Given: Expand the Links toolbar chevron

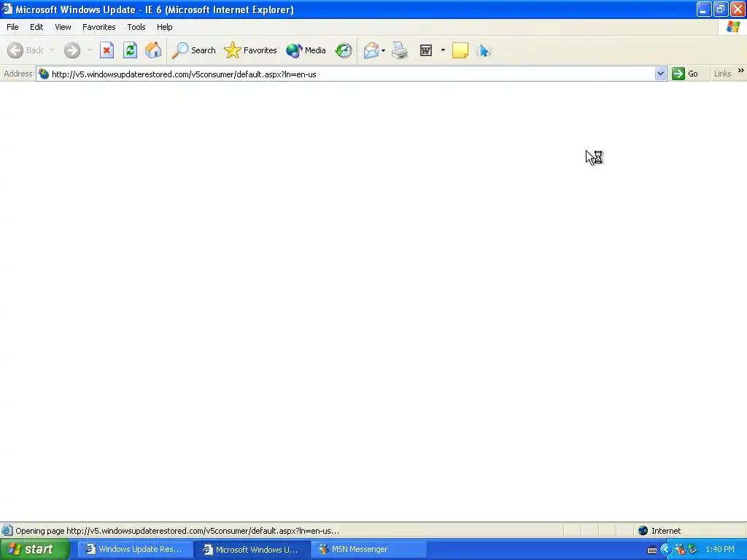Looking at the screenshot, I should (741, 71).
